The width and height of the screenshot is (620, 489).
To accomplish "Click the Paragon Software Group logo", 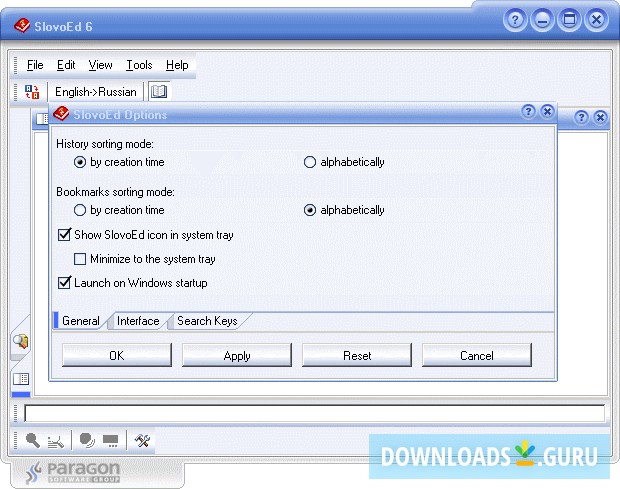I will tap(73, 472).
